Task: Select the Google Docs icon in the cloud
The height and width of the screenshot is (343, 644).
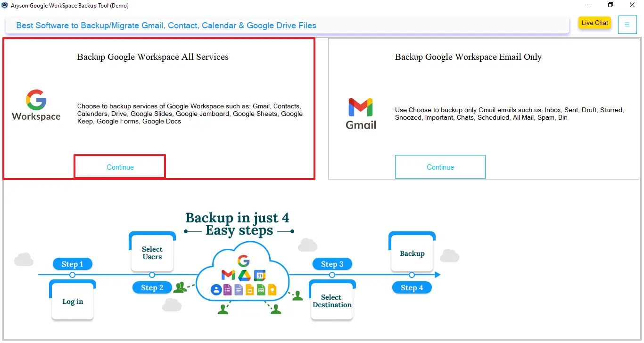Action: click(239, 289)
